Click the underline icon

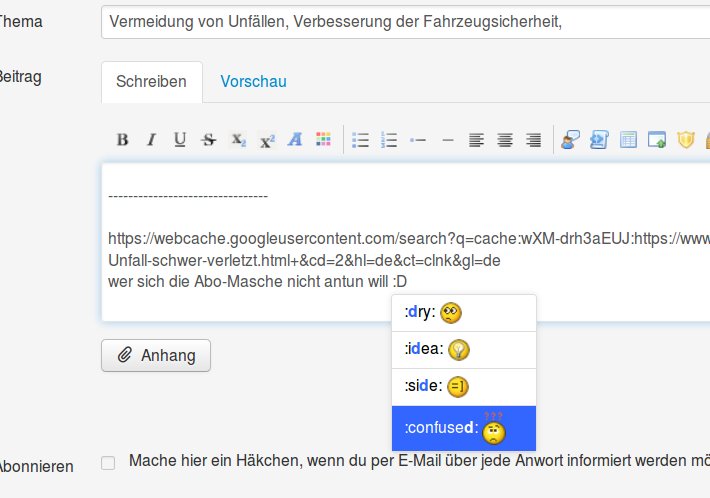point(180,140)
